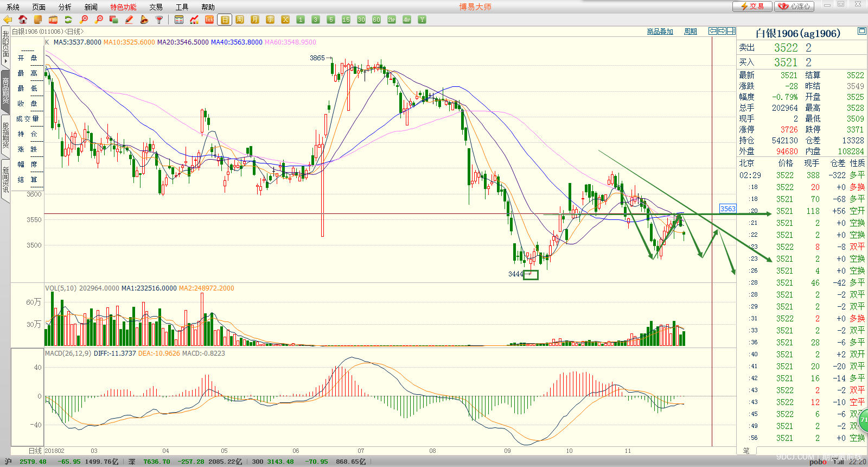868x467 pixels.
Task: Switch to the 股指期货 side tab
Action: click(x=5, y=136)
